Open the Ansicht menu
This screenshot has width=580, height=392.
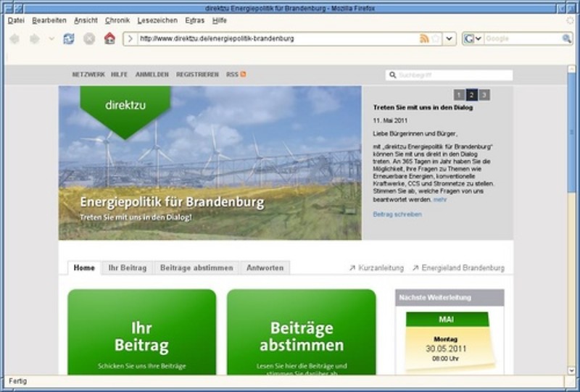[x=86, y=20]
